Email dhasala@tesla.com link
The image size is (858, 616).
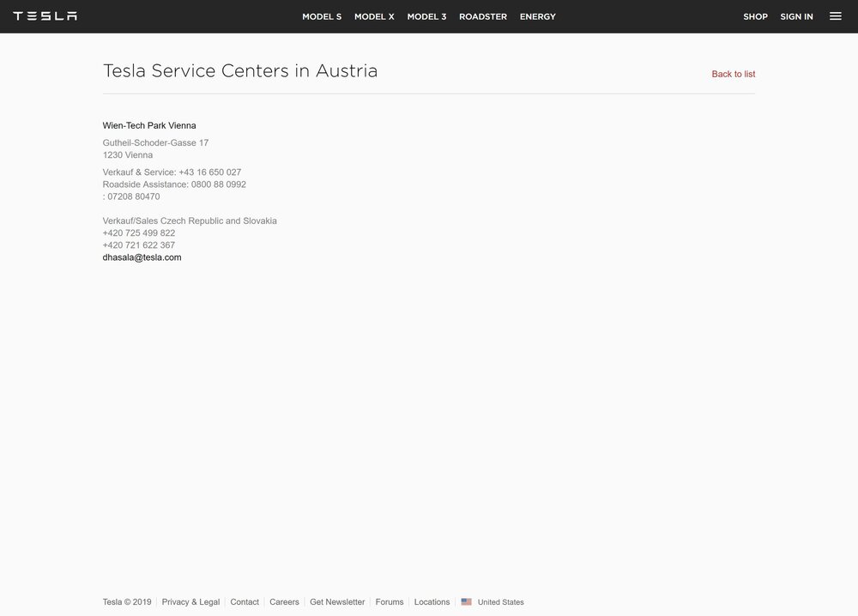coord(142,257)
